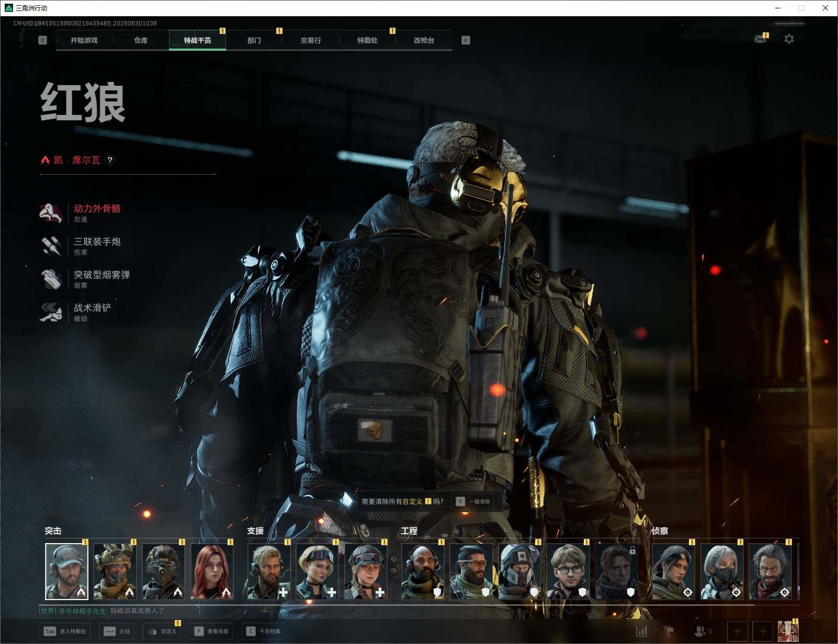
Task: Click the flag icon in bottom bar
Action: [x=669, y=631]
